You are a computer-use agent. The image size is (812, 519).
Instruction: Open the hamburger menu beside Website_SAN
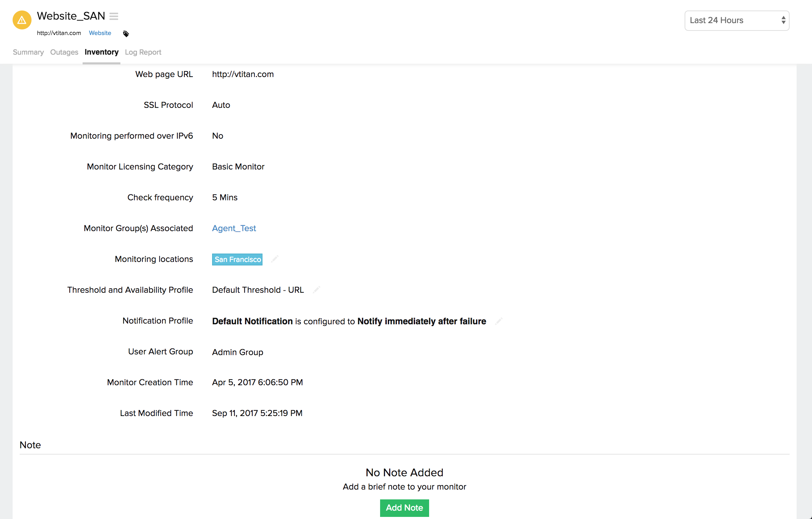[x=114, y=16]
